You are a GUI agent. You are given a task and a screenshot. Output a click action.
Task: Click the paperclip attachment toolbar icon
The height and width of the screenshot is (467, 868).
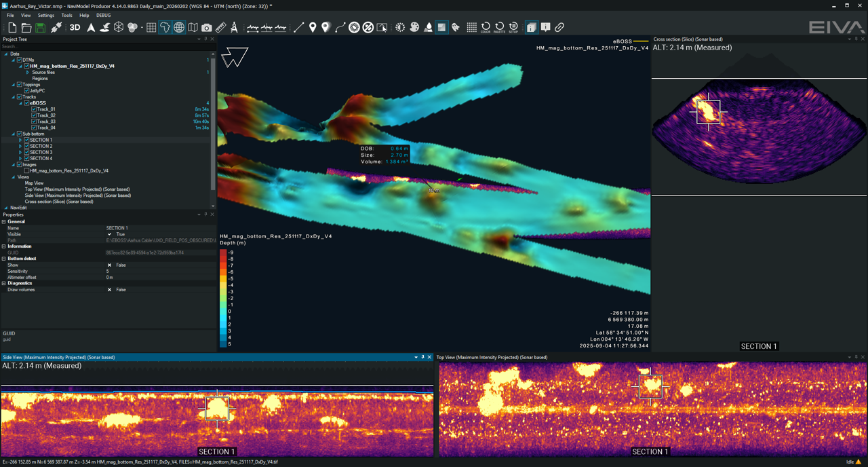click(559, 28)
